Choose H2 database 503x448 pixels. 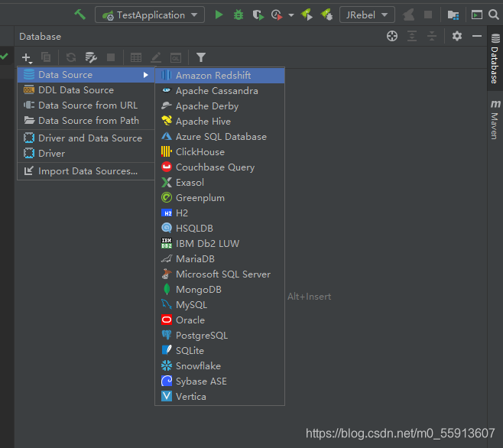[x=219, y=213]
